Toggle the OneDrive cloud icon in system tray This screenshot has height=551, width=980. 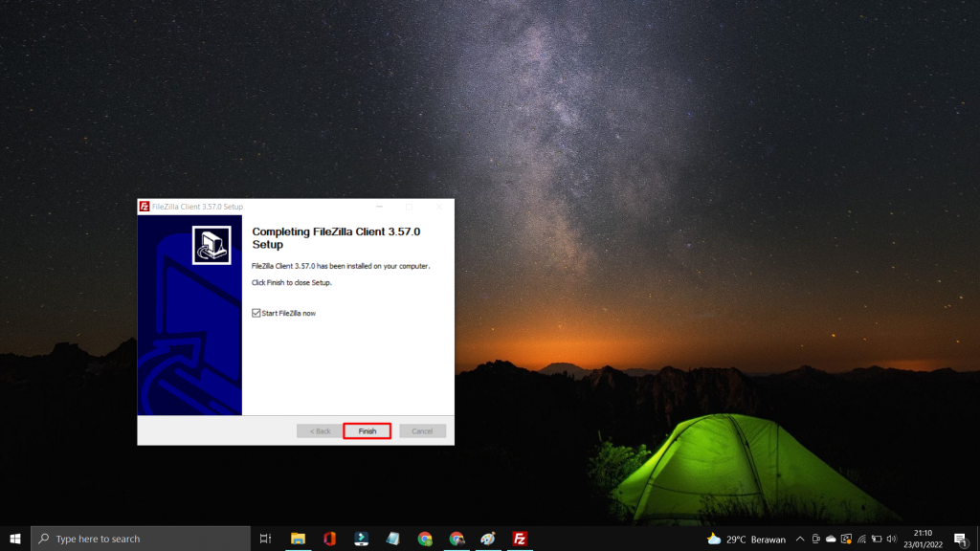pyautogui.click(x=829, y=539)
